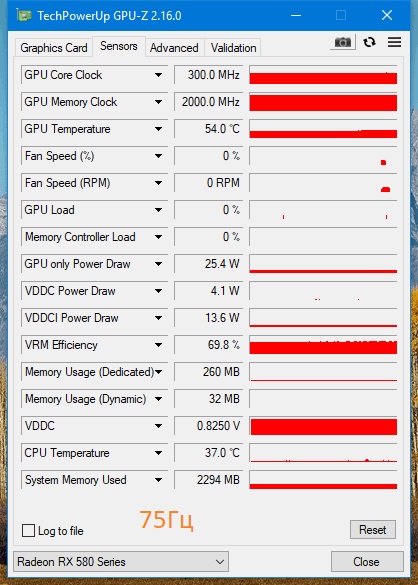The height and width of the screenshot is (585, 418).
Task: Click the 0 RPM fan speed value
Action: pos(208,183)
